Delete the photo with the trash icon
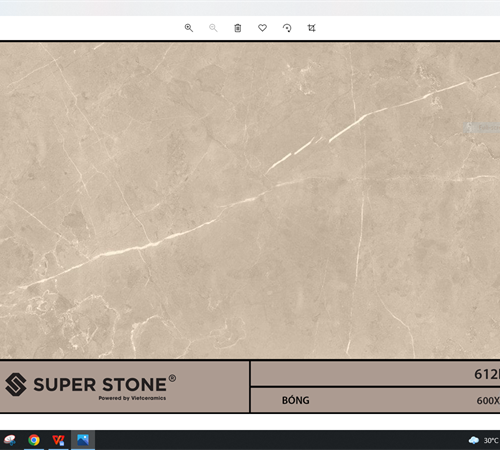The height and width of the screenshot is (450, 500). (x=238, y=28)
